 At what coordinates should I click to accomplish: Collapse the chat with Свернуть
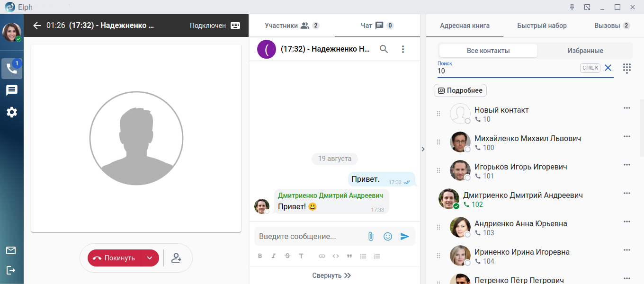coord(331,275)
